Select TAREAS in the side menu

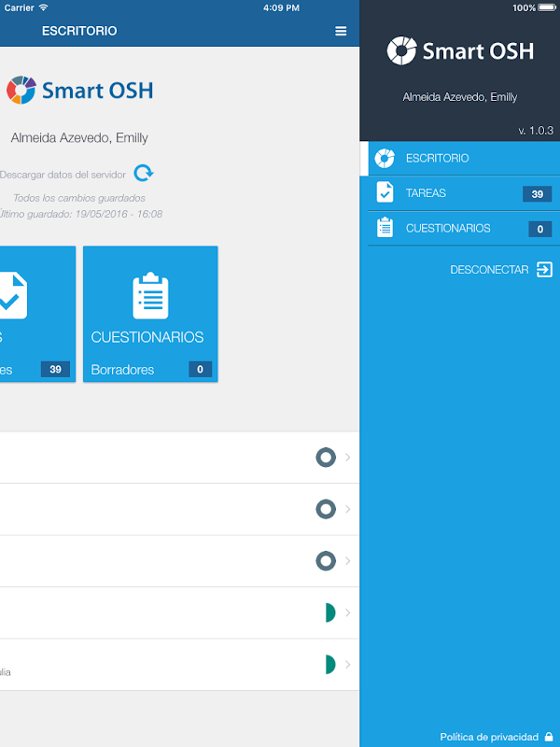tap(460, 193)
